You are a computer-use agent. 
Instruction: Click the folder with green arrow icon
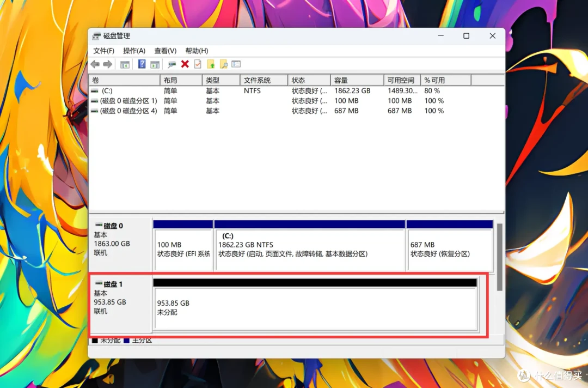211,64
